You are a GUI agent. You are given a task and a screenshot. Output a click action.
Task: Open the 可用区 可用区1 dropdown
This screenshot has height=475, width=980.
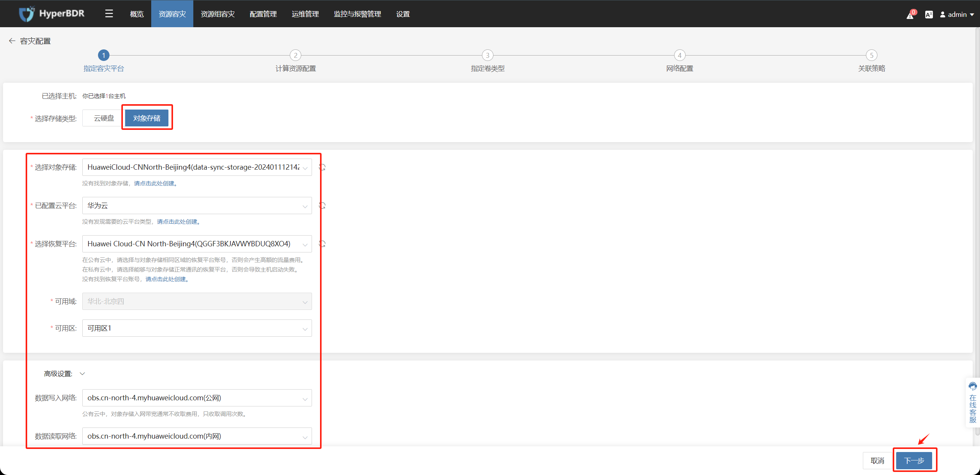(197, 328)
